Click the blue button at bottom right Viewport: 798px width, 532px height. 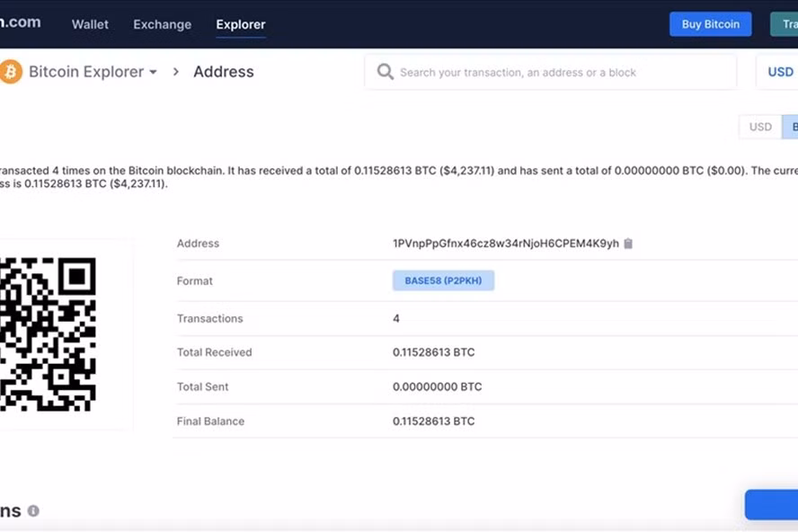pyautogui.click(x=772, y=504)
